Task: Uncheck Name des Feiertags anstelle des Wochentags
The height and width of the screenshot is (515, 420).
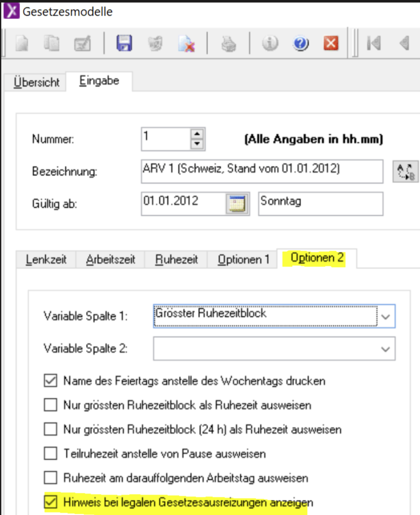Action: (51, 380)
